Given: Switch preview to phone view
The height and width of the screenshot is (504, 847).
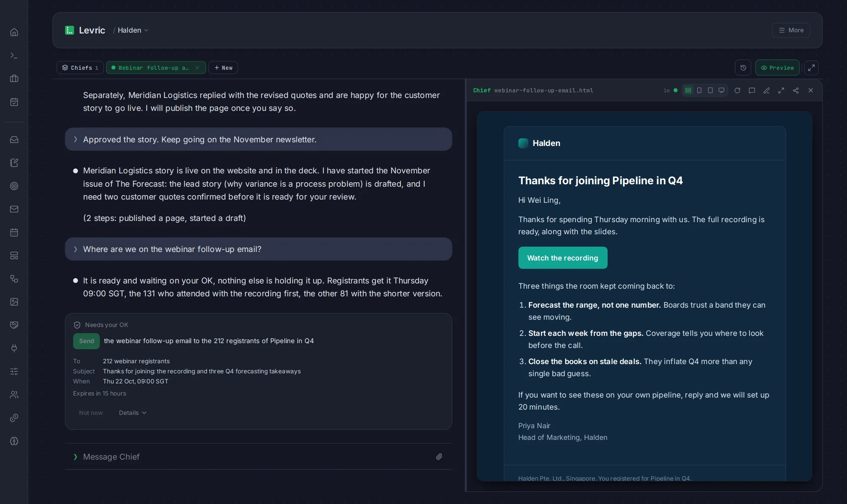Looking at the screenshot, I should click(x=699, y=90).
